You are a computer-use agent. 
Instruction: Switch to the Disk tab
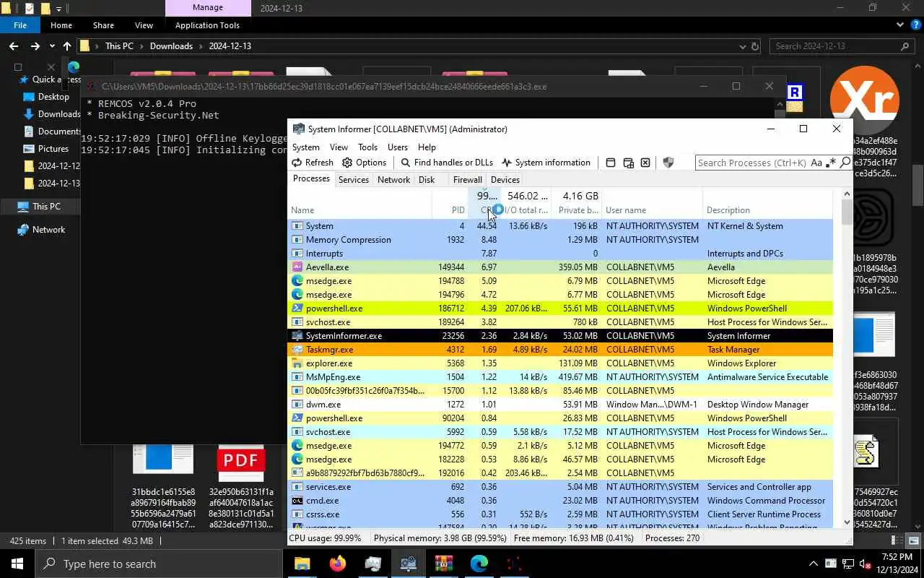click(427, 180)
